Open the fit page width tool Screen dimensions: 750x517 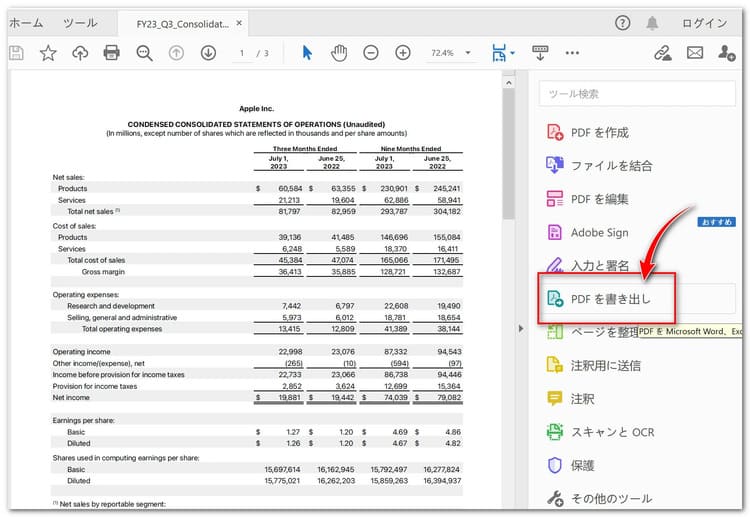click(x=498, y=53)
